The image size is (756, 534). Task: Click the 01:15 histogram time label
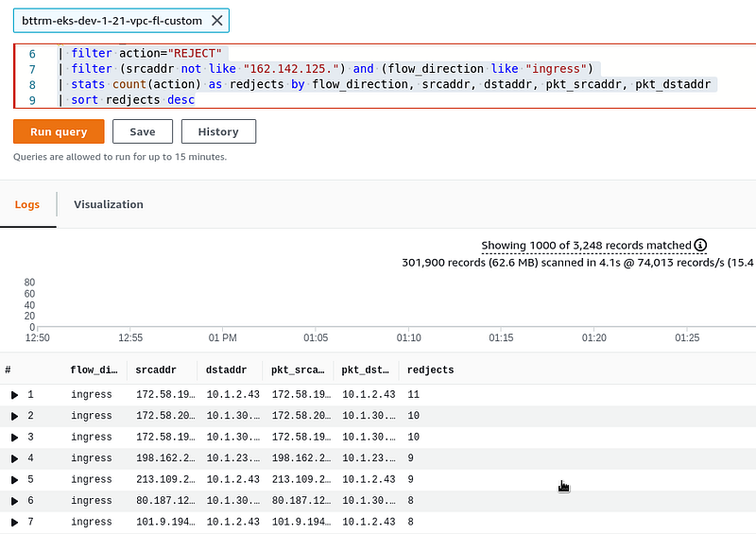pyautogui.click(x=501, y=337)
